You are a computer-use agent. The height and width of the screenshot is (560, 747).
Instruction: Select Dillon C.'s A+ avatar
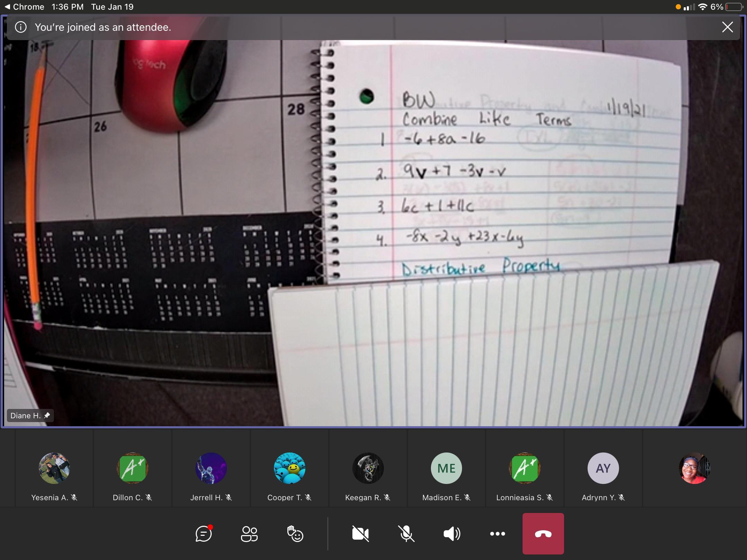coord(132,468)
